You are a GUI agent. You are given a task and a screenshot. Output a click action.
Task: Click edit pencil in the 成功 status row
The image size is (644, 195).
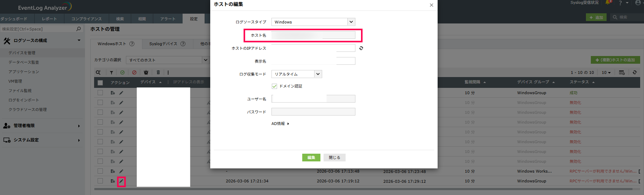(121, 93)
